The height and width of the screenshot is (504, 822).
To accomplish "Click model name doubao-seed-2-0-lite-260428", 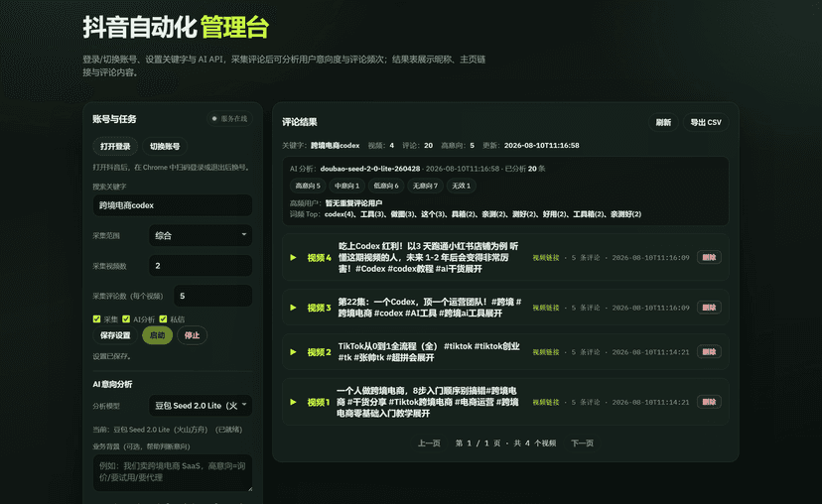I will click(370, 169).
